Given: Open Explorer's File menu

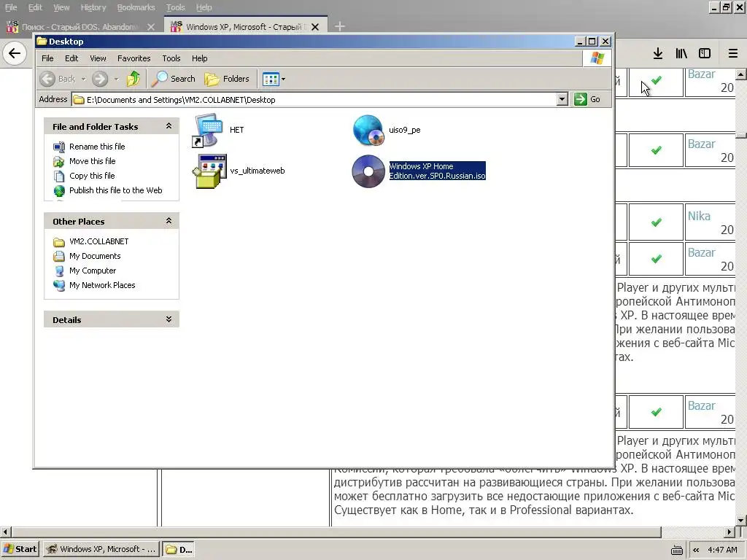Looking at the screenshot, I should (47, 58).
